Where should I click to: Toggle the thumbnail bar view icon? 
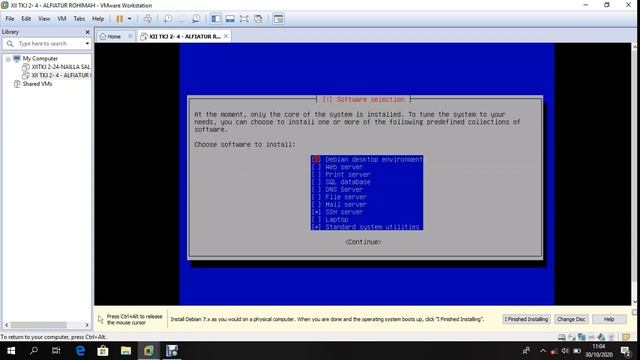(230, 19)
